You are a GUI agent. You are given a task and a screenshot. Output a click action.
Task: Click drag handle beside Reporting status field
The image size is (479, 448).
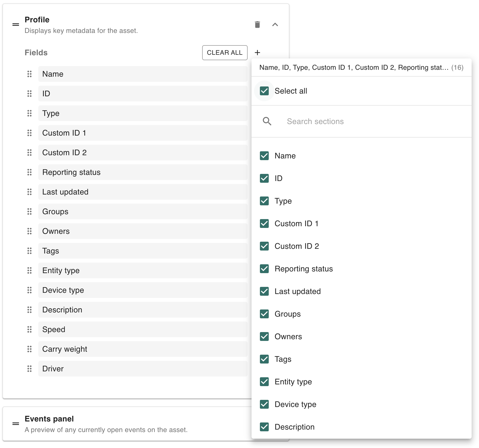pos(29,172)
